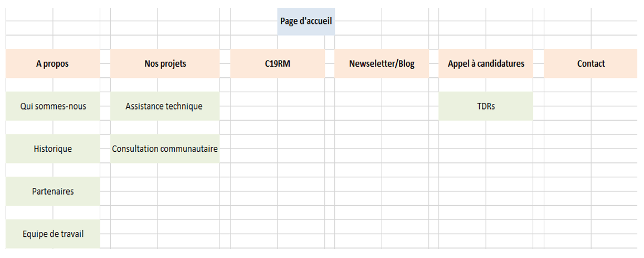Click the TDRs cell
This screenshot has width=644, height=258.
[x=486, y=106]
